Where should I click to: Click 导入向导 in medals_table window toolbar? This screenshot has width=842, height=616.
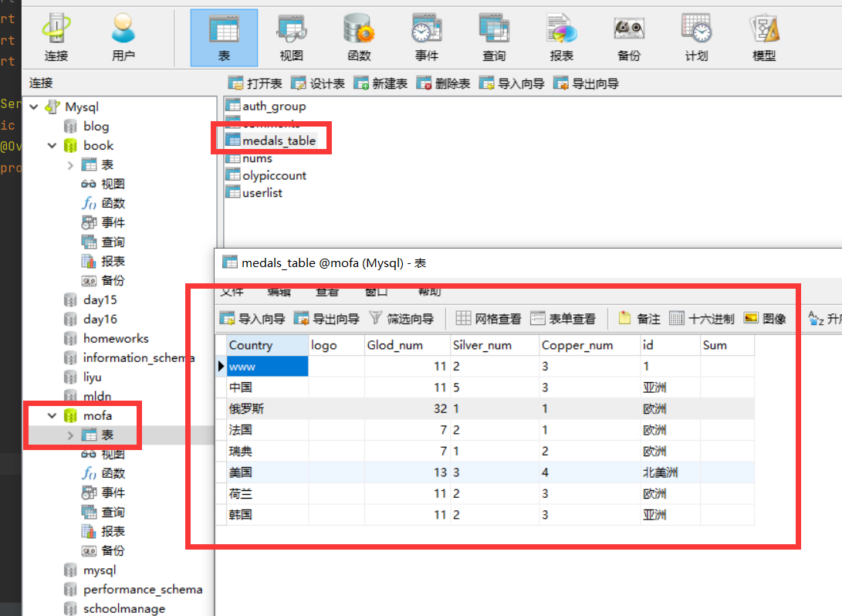pos(252,319)
